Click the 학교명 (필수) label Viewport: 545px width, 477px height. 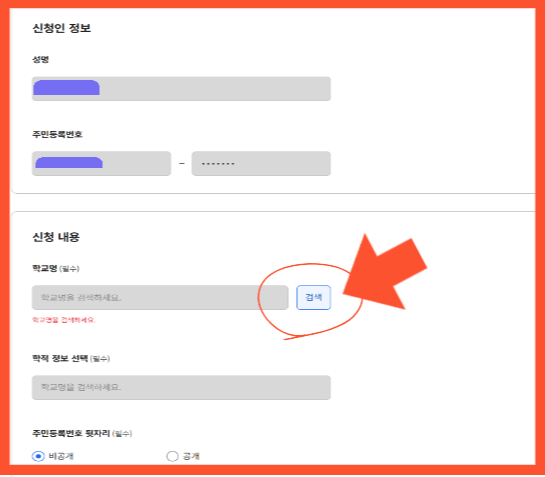coord(56,268)
